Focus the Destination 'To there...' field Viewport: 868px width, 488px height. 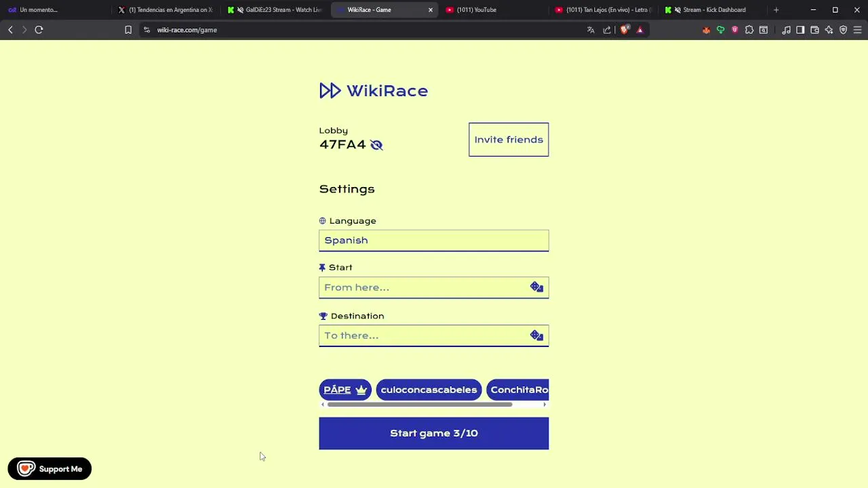point(424,335)
